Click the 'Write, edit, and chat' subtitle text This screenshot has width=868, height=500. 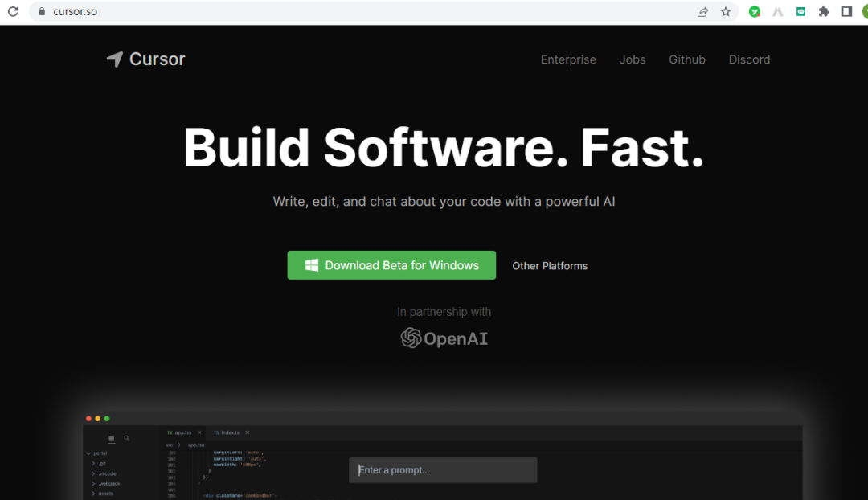tap(444, 202)
